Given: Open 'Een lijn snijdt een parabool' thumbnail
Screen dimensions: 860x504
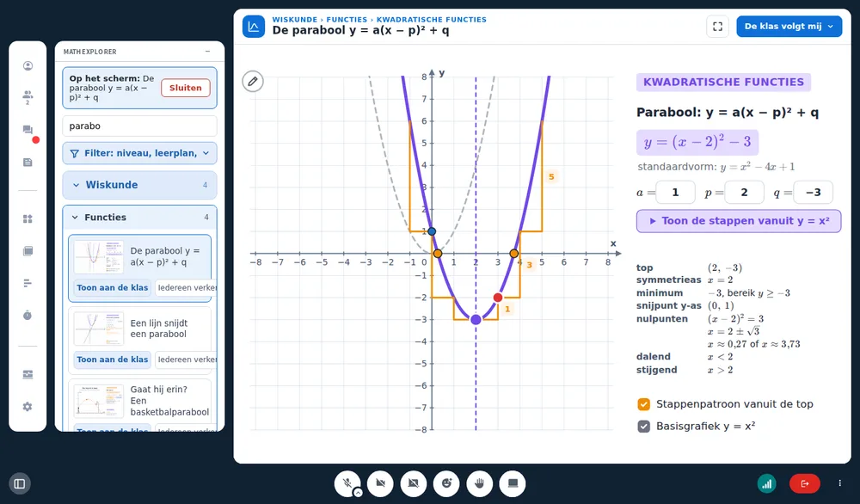Looking at the screenshot, I should pos(99,329).
